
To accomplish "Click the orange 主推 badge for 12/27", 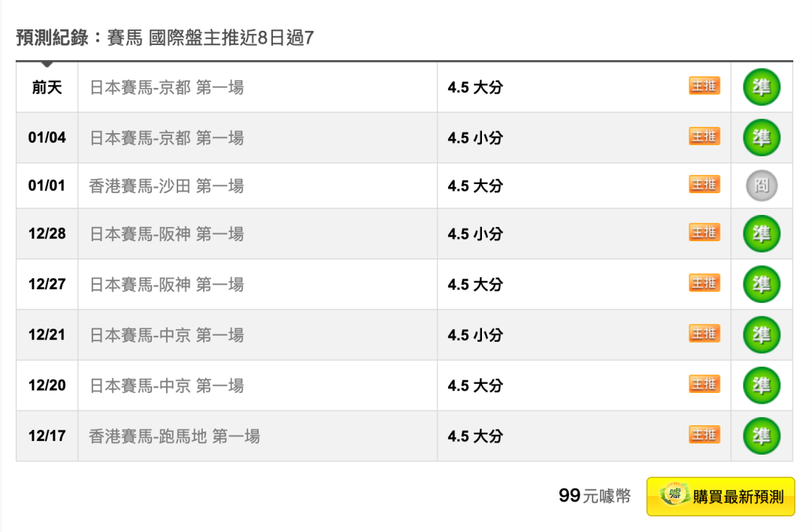I will pos(704,283).
